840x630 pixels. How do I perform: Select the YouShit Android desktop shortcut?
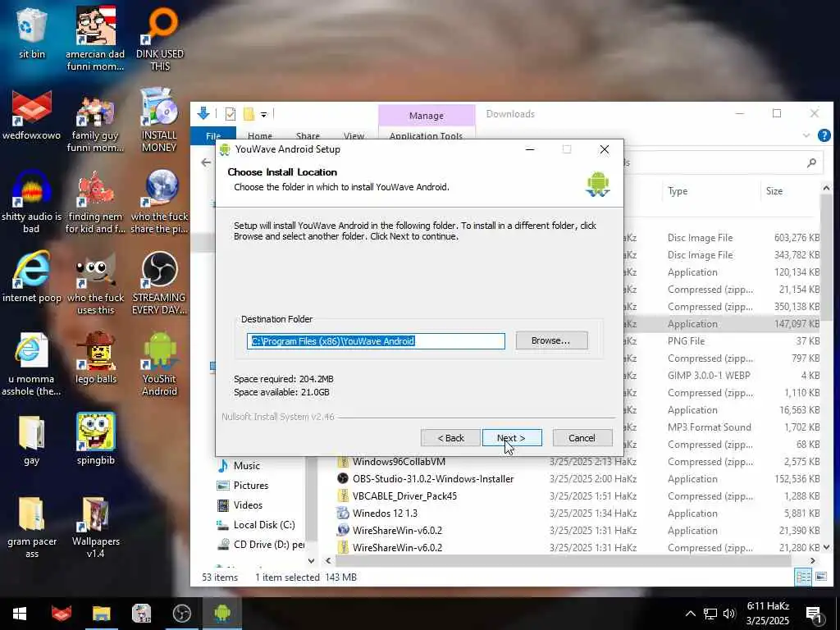(x=160, y=364)
